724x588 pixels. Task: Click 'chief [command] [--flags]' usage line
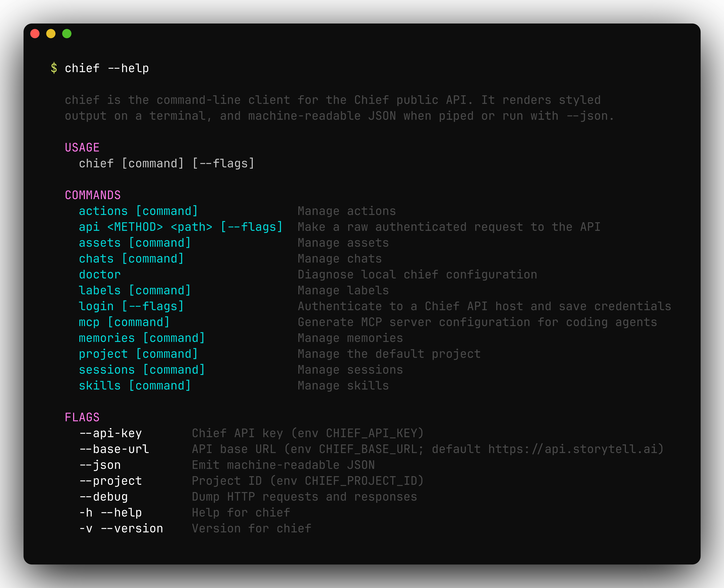[x=167, y=163]
